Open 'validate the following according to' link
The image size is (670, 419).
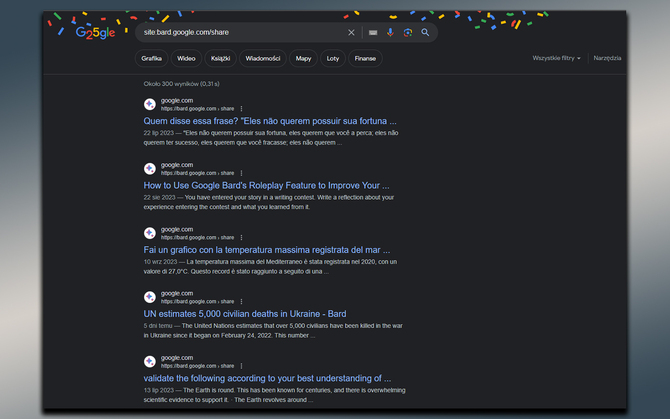(x=267, y=378)
